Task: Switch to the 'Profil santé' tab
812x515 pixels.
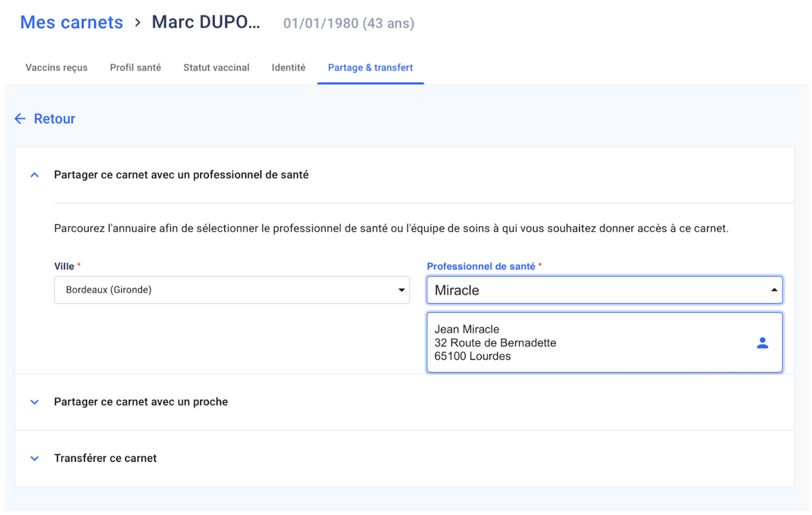Action: (135, 68)
